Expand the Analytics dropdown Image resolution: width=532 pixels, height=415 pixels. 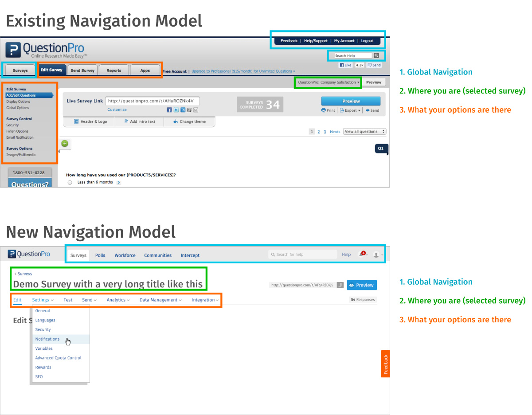pos(118,300)
